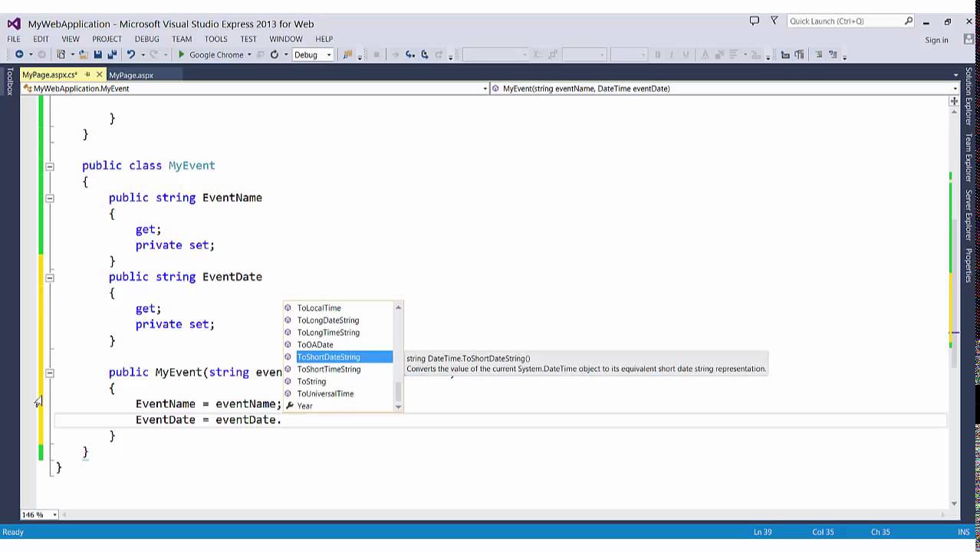Open the FILE menu
This screenshot has width=980, height=552.
point(14,39)
